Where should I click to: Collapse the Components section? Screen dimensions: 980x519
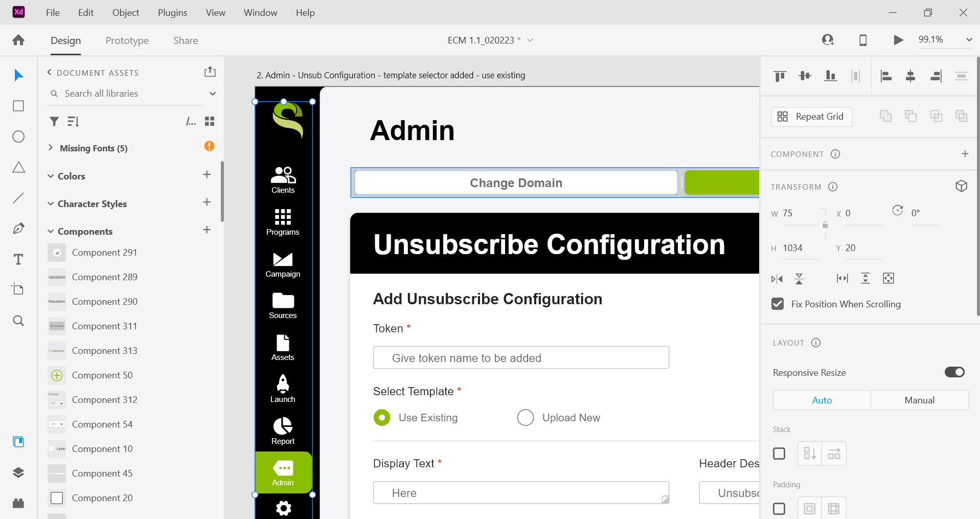pos(51,232)
